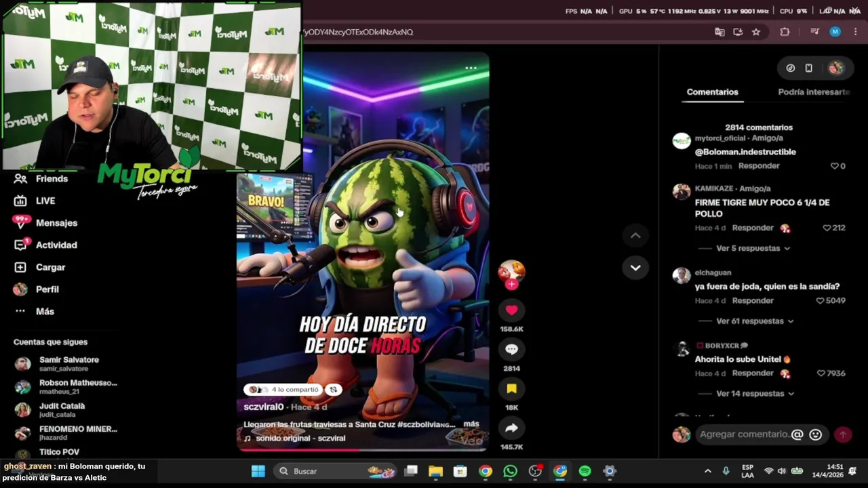Open emoji picker in comment box
The image size is (868, 488).
click(x=816, y=434)
